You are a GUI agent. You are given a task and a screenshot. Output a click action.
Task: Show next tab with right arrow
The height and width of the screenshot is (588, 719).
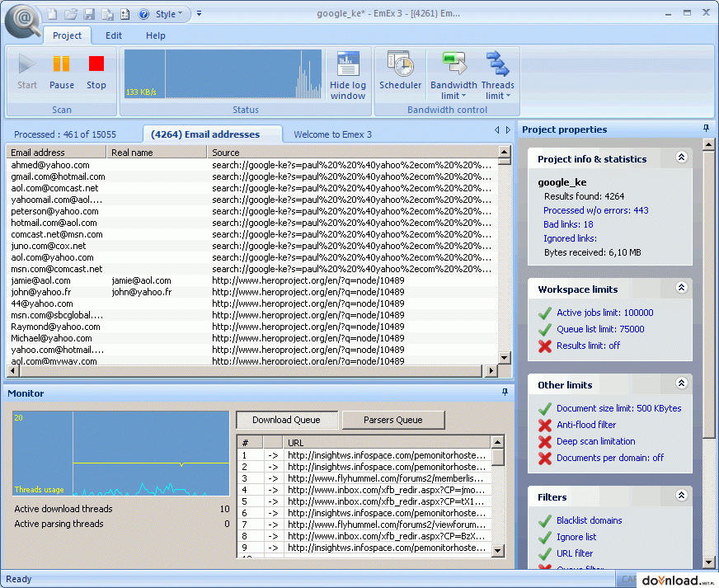click(x=508, y=130)
